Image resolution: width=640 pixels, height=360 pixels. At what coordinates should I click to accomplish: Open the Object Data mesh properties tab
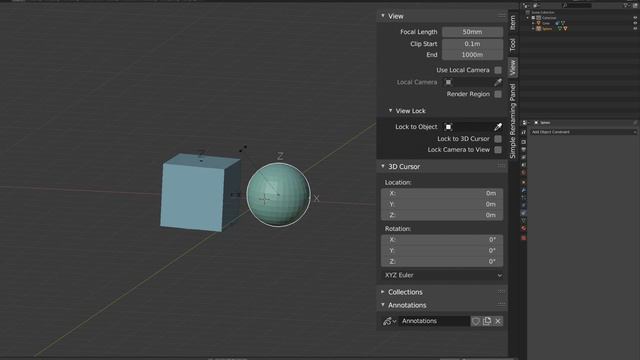524,220
